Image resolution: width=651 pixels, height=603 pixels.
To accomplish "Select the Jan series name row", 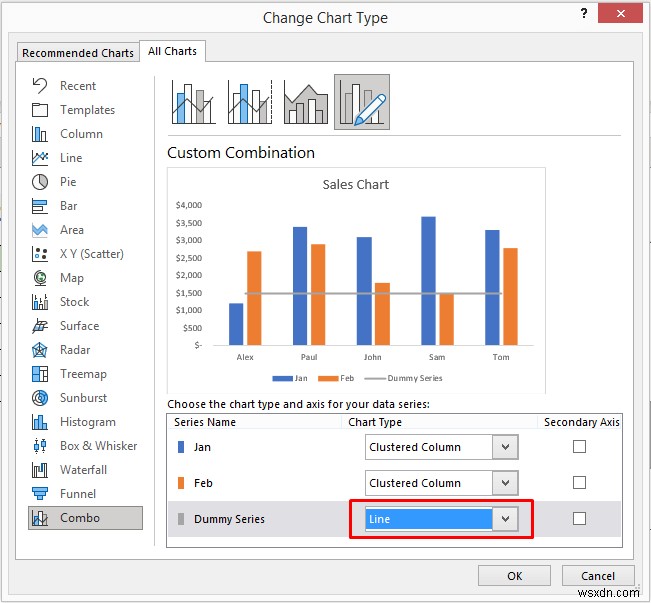I will point(394,447).
